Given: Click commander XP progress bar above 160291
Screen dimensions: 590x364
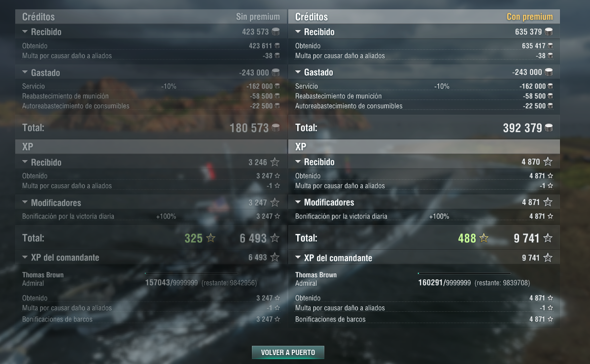Looking at the screenshot, I should (x=464, y=273).
